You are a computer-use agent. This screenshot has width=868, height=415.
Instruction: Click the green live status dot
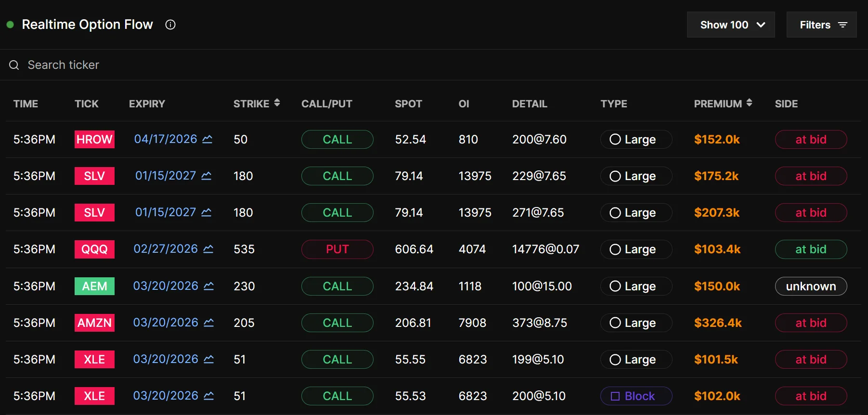[x=10, y=25]
